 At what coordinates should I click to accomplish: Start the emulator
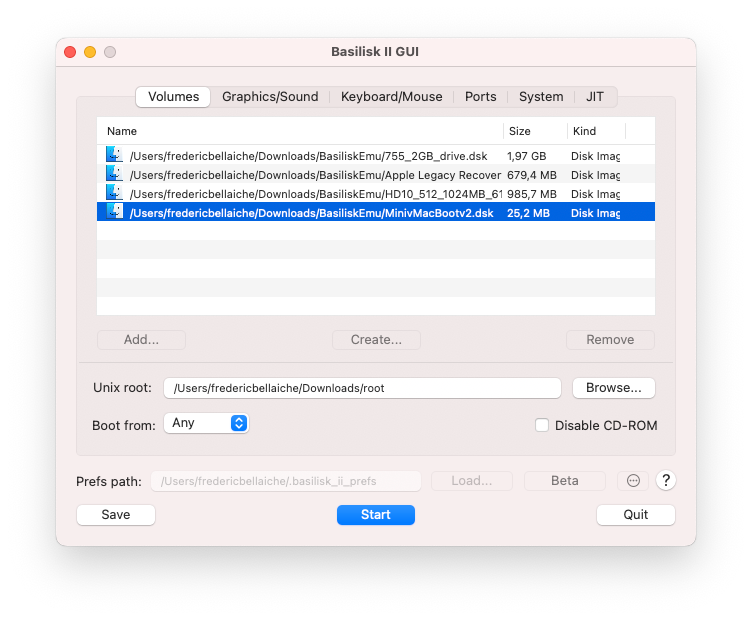tap(376, 515)
